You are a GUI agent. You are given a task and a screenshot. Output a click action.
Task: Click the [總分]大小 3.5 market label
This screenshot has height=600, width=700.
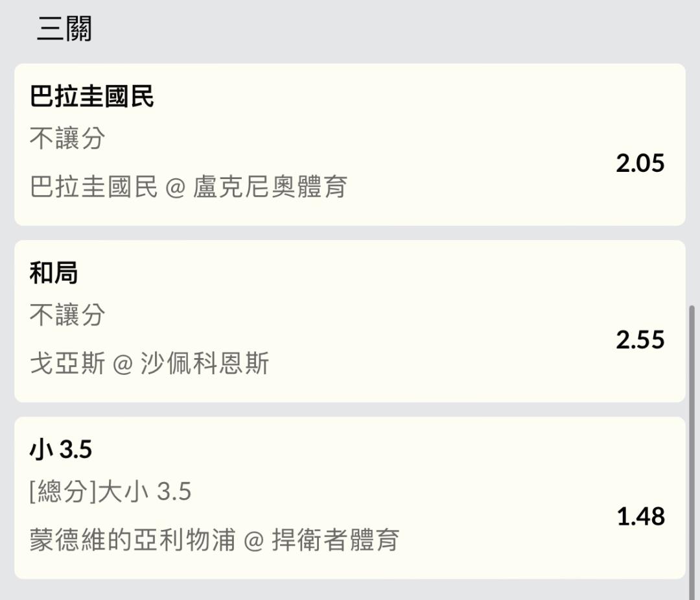(110, 492)
